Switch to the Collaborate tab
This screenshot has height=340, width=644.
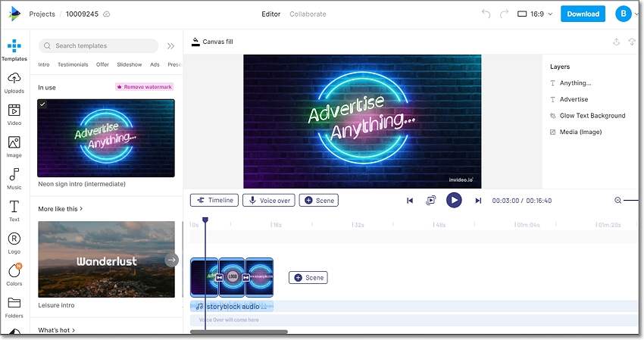point(308,14)
